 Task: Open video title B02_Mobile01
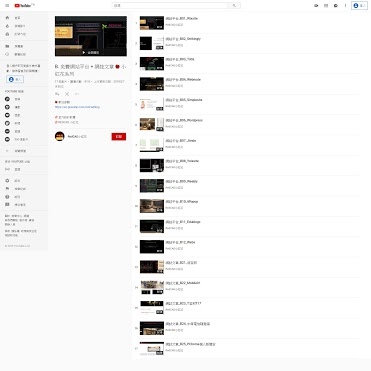(x=183, y=283)
